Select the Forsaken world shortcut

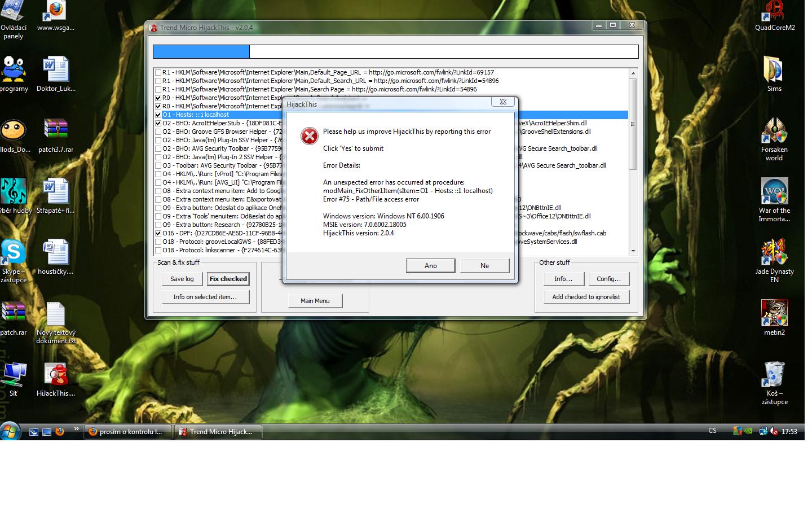pos(774,139)
